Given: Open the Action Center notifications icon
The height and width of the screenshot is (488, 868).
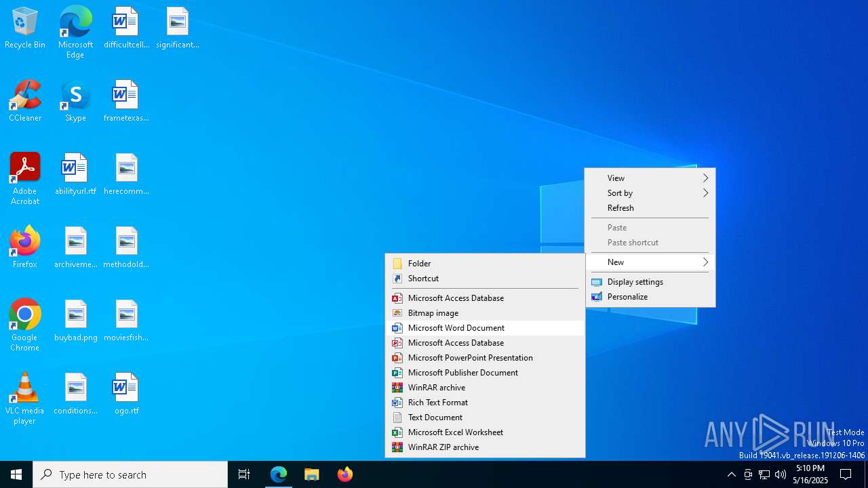Looking at the screenshot, I should 846,474.
